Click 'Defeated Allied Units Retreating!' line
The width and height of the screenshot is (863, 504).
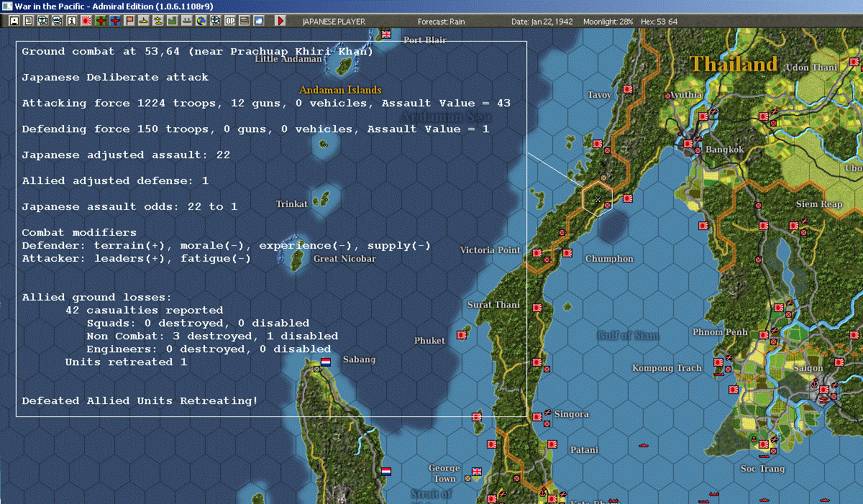click(x=140, y=400)
